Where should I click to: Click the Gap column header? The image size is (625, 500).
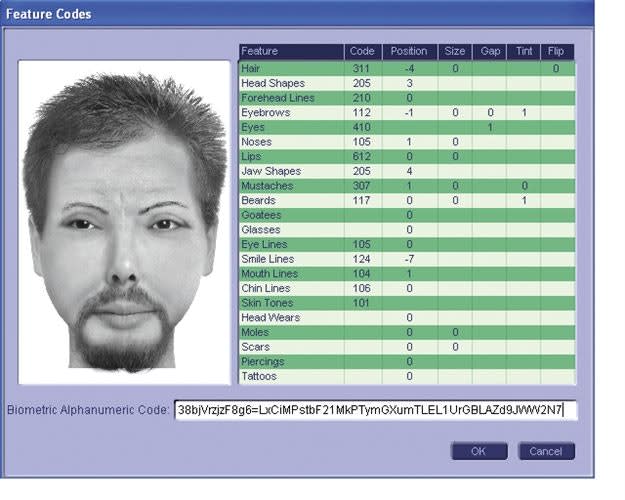[x=490, y=51]
